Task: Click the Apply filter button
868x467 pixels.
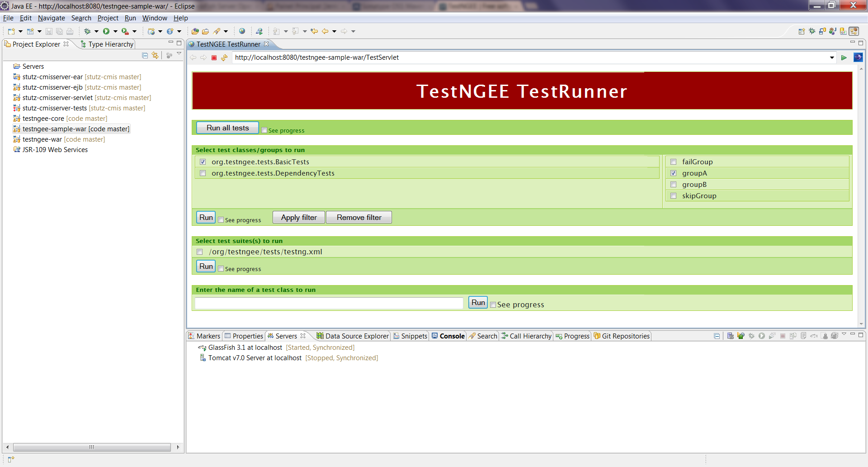Action: tap(298, 217)
